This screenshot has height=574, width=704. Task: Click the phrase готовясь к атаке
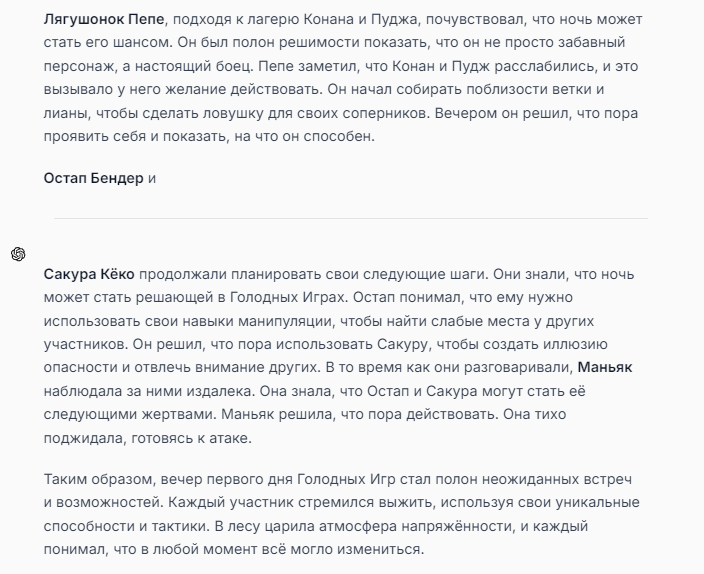[191, 438]
